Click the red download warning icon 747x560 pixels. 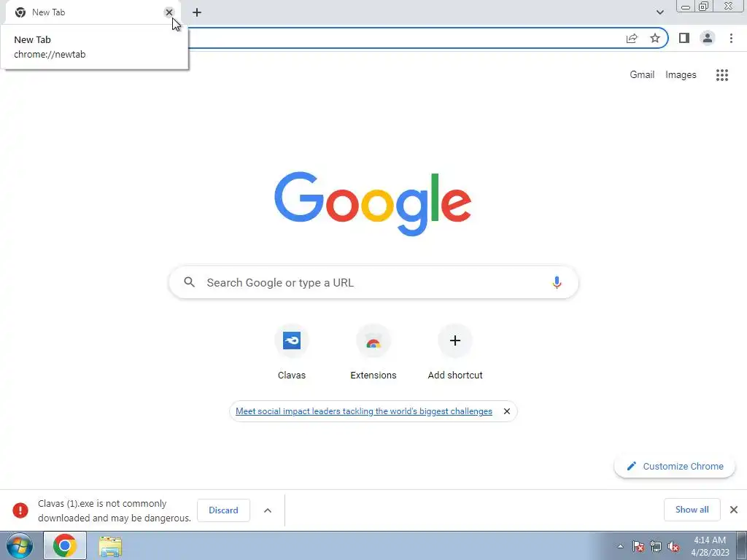pos(20,510)
